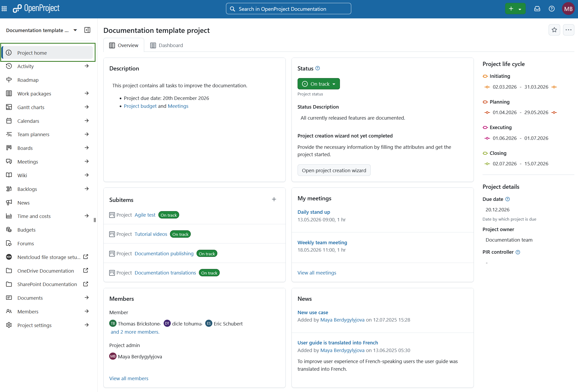Collapse the sidebar with panel icon
This screenshot has height=392, width=578.
87,30
